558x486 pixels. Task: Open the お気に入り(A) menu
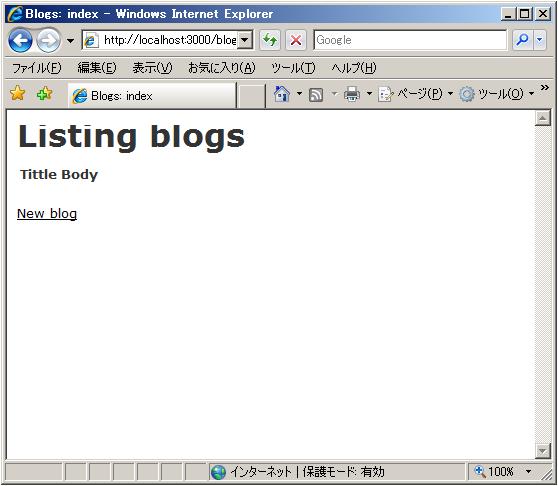point(221,68)
